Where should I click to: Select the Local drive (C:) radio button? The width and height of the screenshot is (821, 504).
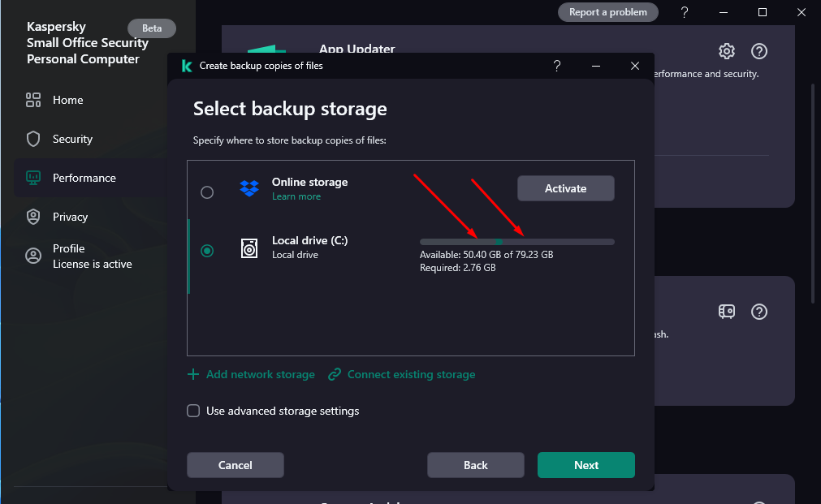[x=207, y=251]
